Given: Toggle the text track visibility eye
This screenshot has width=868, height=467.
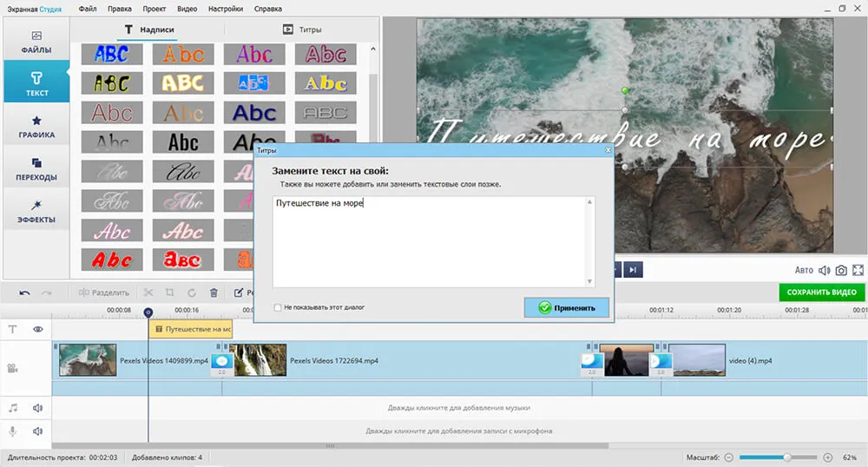Looking at the screenshot, I should point(37,329).
